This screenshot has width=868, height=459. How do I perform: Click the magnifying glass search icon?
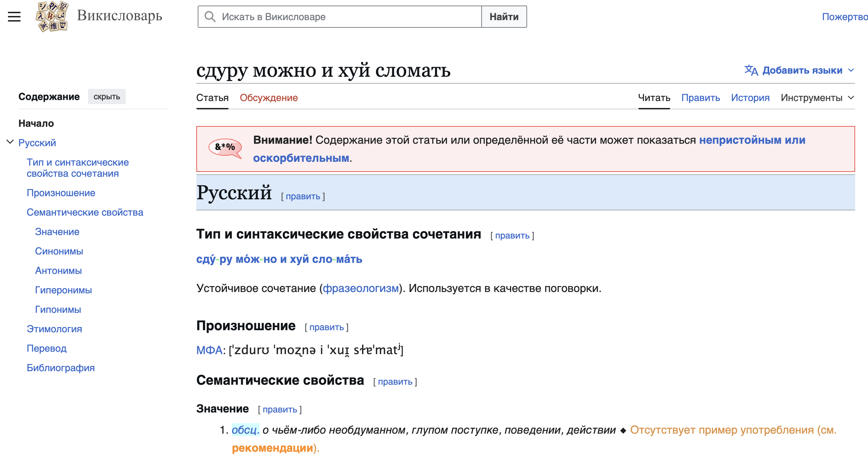pyautogui.click(x=210, y=17)
